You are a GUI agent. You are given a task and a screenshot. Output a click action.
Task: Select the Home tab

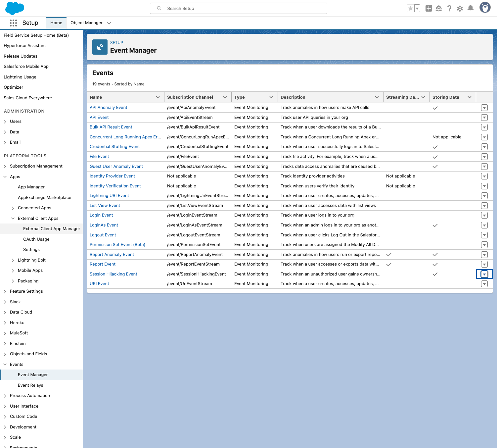[x=56, y=23]
